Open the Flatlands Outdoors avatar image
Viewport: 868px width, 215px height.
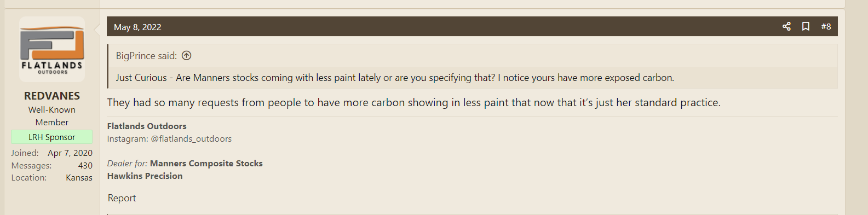tap(52, 49)
